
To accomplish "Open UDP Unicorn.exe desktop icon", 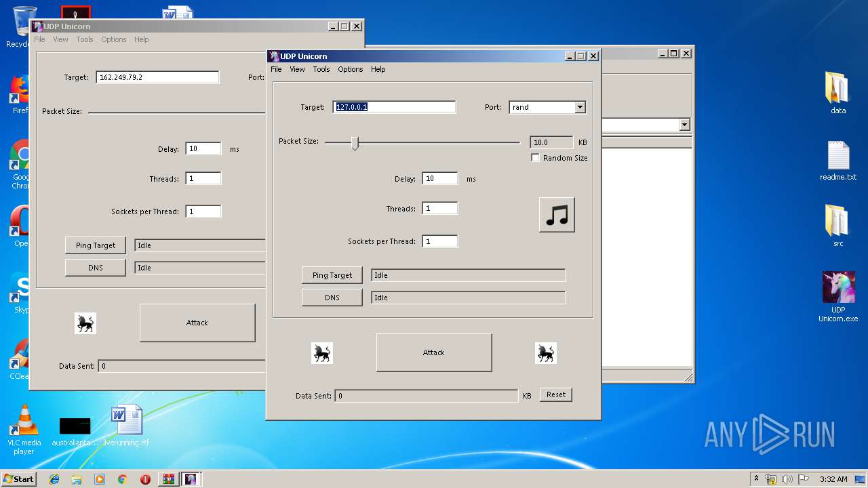I will pyautogui.click(x=838, y=297).
